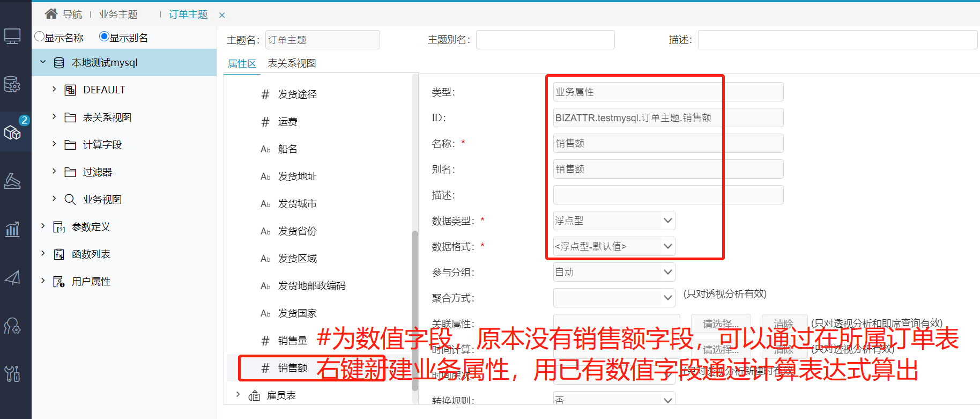Select the 显示别名 radio button
The image size is (980, 419).
pyautogui.click(x=104, y=36)
